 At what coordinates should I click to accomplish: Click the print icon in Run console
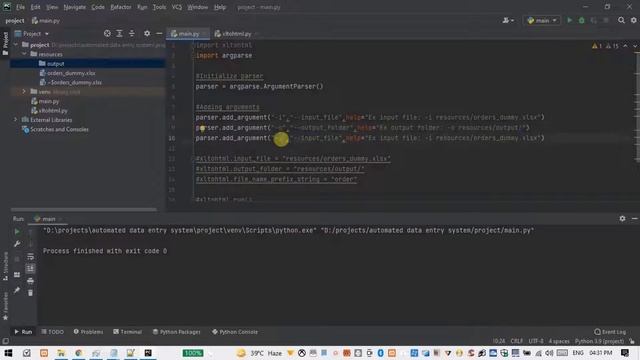[31, 281]
